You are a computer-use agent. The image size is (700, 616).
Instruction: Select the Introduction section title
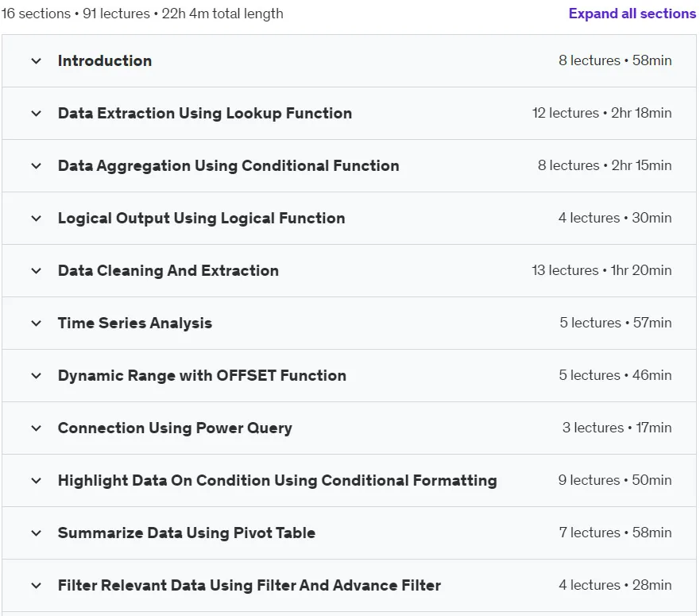105,60
